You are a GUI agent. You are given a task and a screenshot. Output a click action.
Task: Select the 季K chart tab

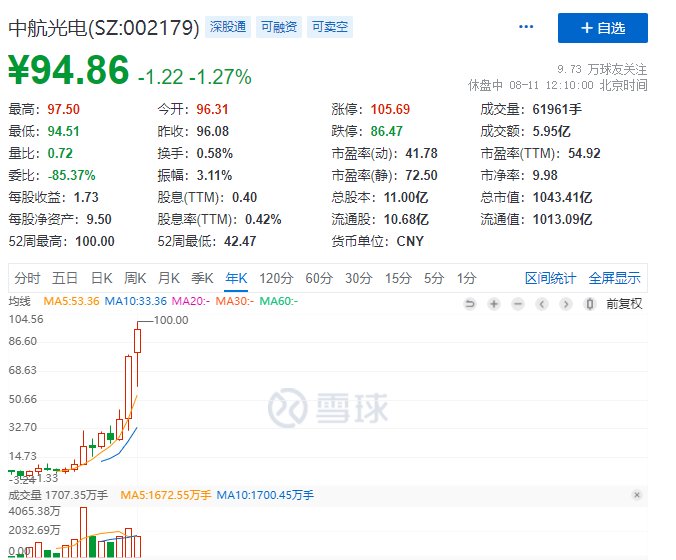202,278
